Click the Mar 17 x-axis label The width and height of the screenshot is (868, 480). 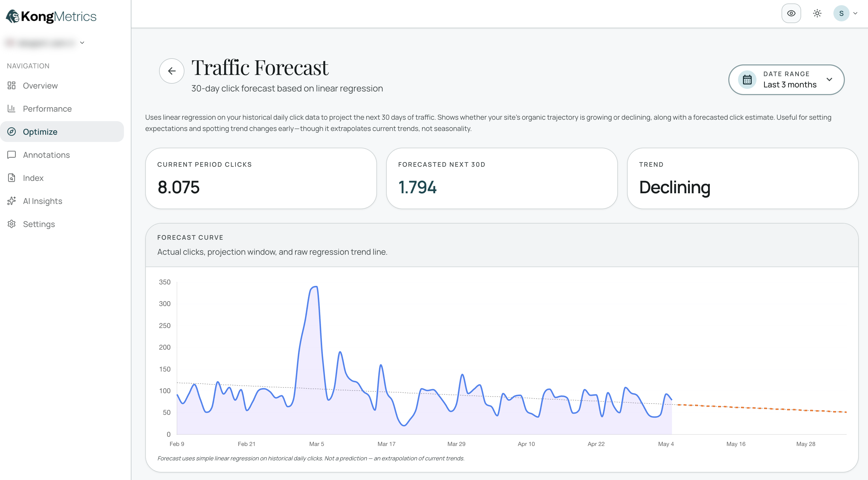pyautogui.click(x=386, y=444)
